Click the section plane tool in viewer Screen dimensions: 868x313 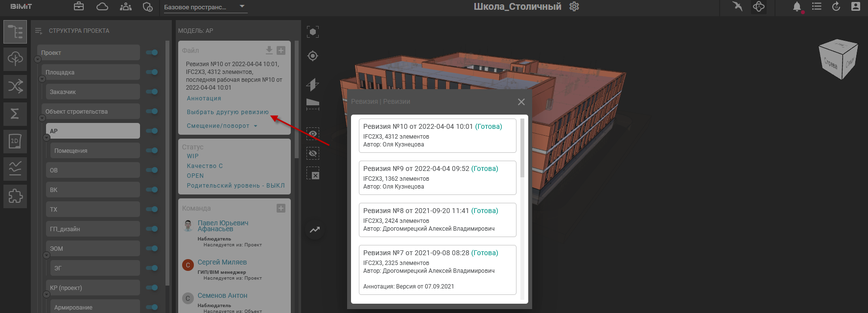pos(313,103)
